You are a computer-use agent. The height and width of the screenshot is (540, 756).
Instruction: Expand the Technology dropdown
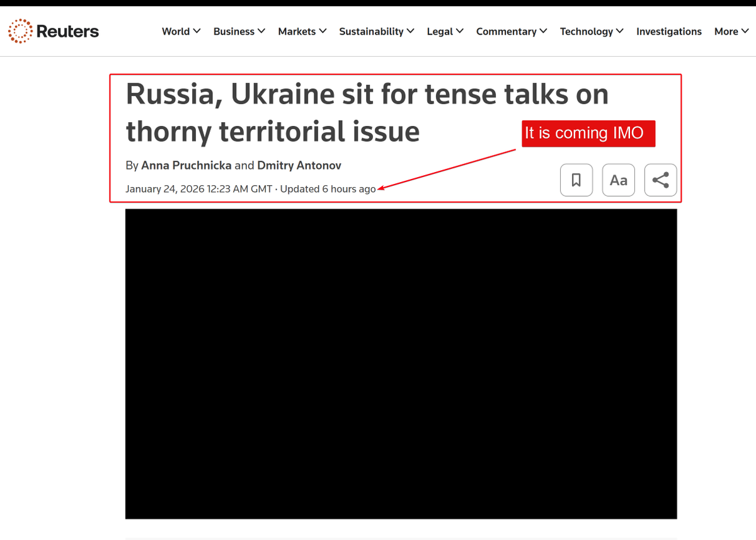coord(591,32)
